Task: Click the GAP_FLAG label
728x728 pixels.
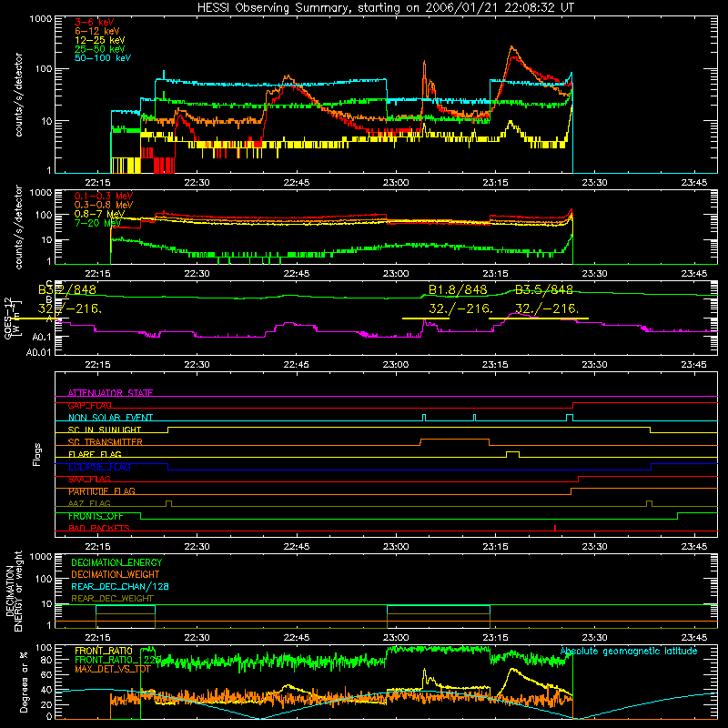Action: point(89,405)
